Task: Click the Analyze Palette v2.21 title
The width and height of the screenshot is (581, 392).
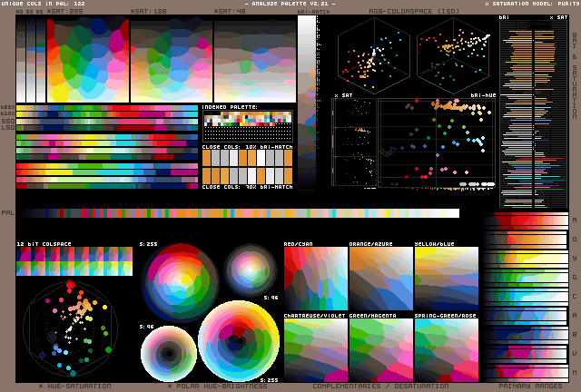Action: (x=290, y=5)
